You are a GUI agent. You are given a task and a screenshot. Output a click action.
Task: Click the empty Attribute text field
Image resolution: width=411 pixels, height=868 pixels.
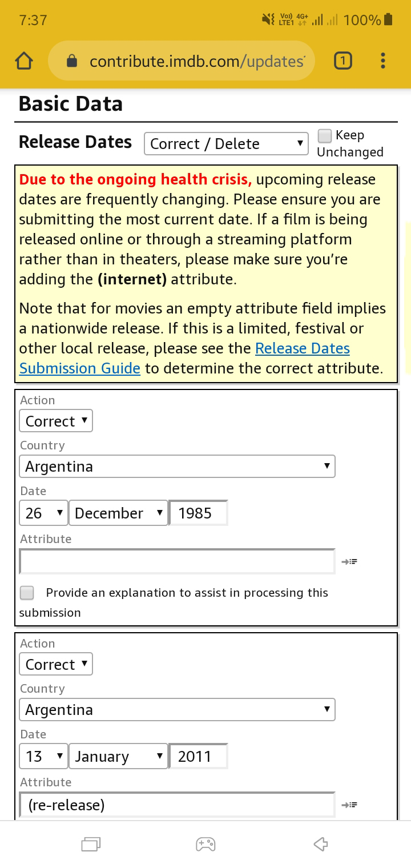177,562
